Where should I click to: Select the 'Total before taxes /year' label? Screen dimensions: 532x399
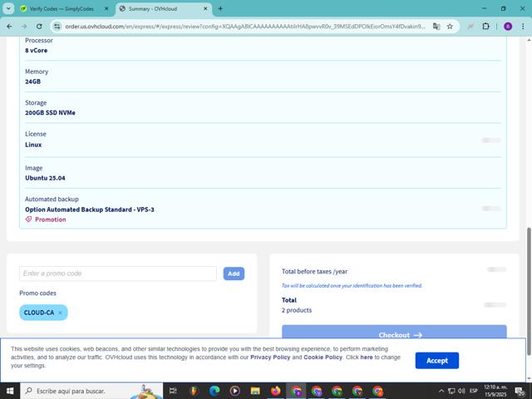pos(314,272)
